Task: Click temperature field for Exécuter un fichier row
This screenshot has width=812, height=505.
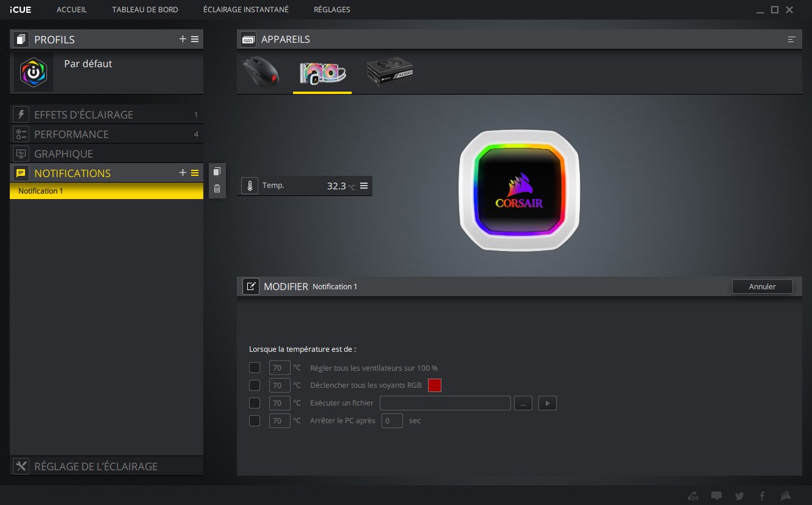Action: [x=280, y=403]
